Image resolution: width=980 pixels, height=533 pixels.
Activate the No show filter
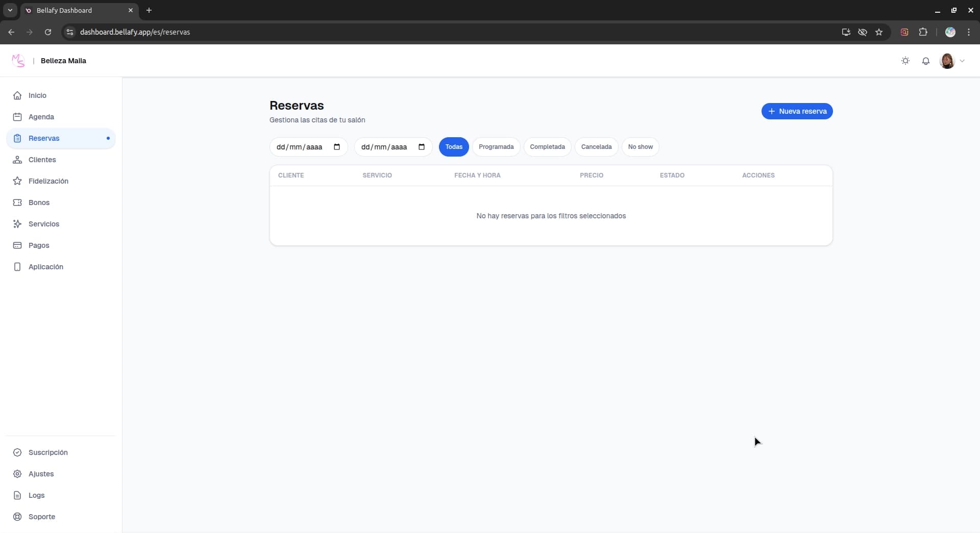click(x=640, y=147)
